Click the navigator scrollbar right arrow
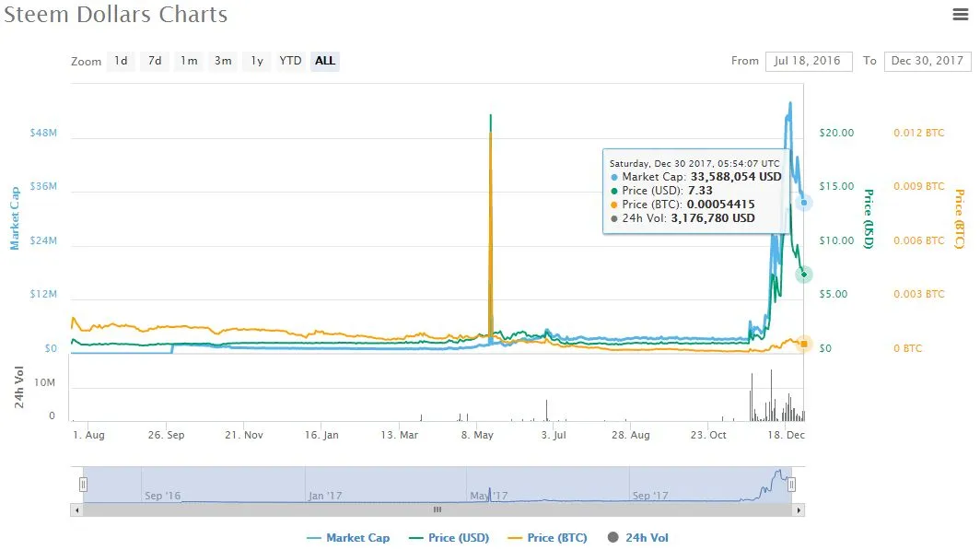 pos(799,510)
